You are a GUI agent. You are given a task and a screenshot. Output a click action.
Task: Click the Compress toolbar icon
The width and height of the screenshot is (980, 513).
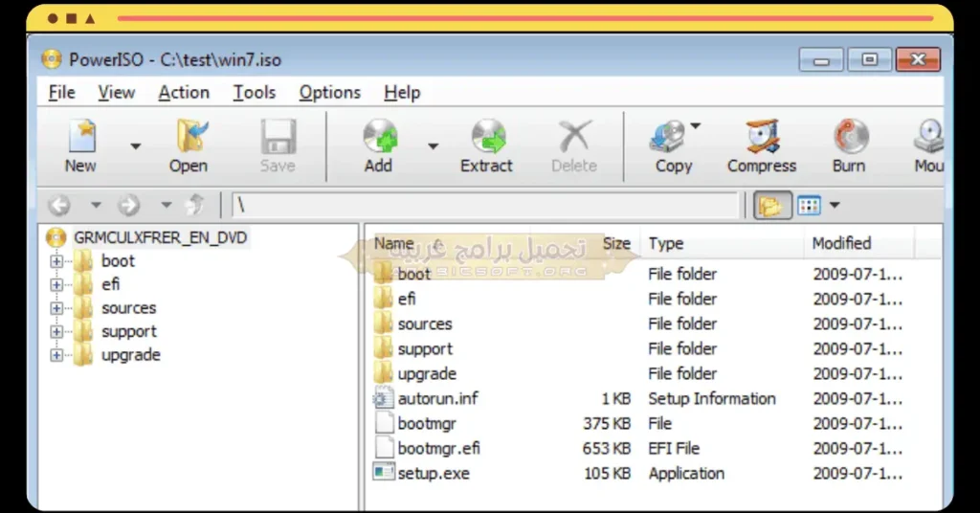pyautogui.click(x=763, y=136)
